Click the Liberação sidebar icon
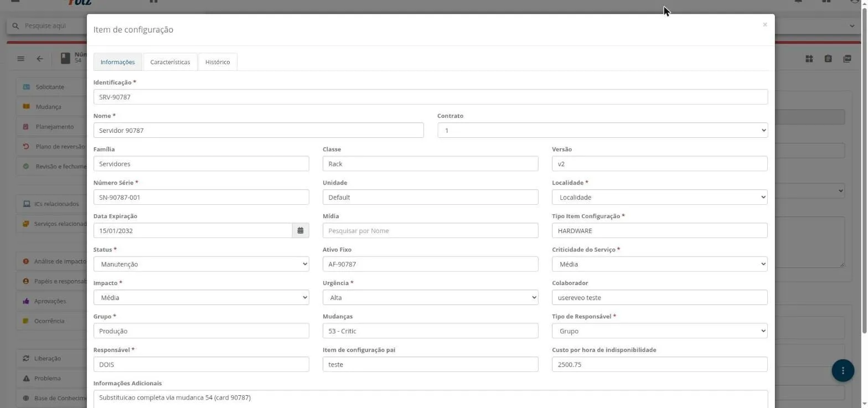The width and height of the screenshot is (868, 408). coord(26,359)
